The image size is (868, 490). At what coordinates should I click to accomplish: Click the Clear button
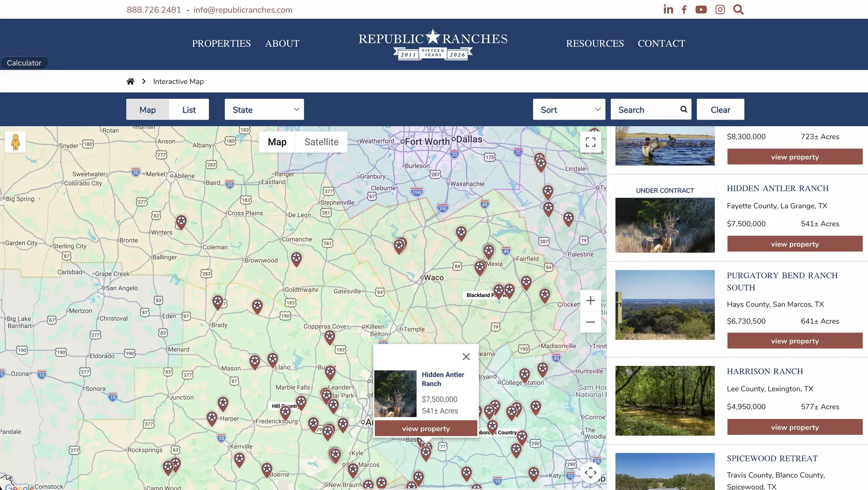point(720,109)
